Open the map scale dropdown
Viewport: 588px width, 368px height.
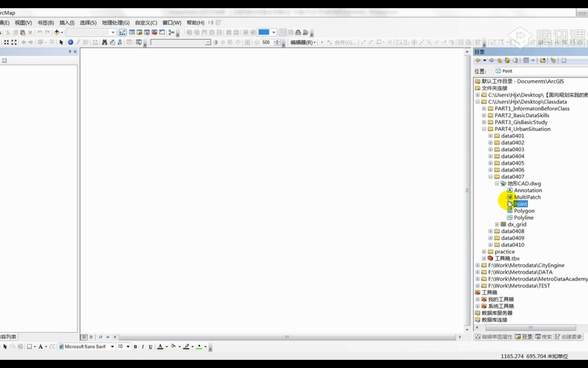point(113,32)
